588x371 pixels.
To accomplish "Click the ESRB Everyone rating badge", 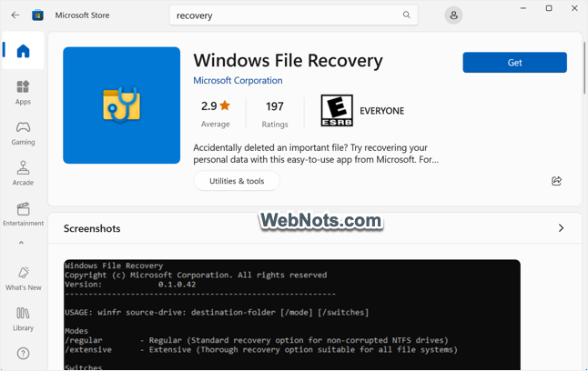I will coord(337,110).
